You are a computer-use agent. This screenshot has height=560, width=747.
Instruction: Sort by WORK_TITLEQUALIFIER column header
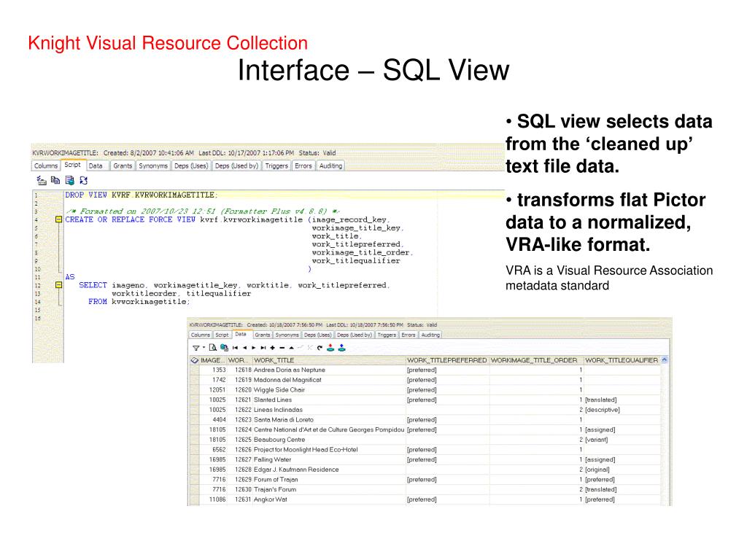click(622, 360)
